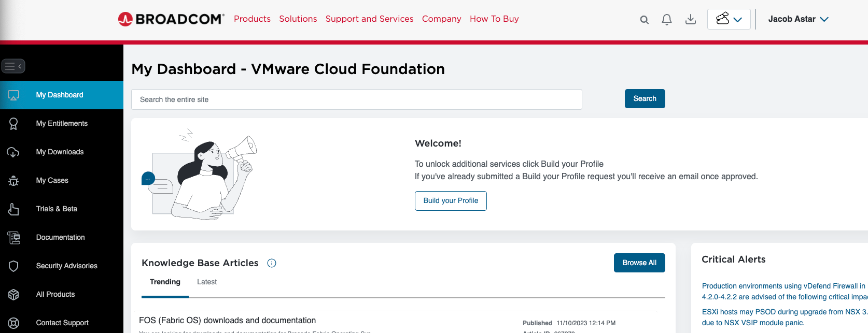Select the Trending articles tab
The image size is (868, 333).
[165, 282]
